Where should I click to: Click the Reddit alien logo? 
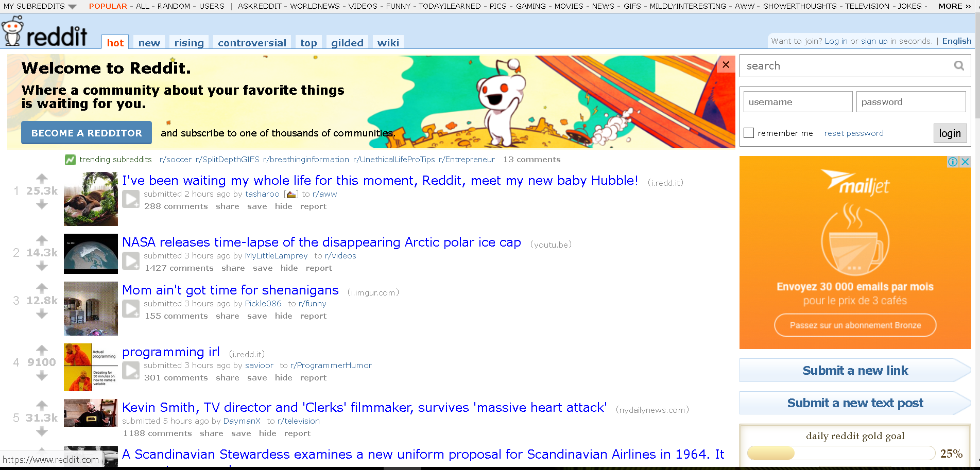click(12, 31)
